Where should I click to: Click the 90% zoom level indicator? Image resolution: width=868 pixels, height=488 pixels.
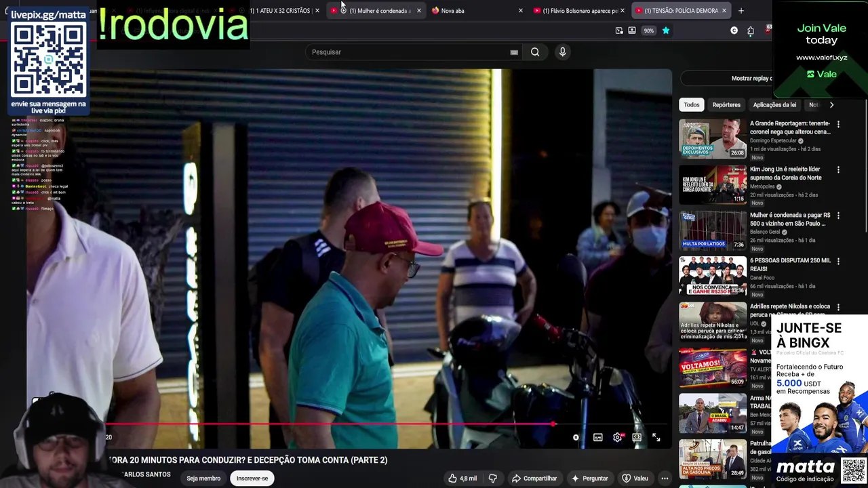(x=649, y=30)
